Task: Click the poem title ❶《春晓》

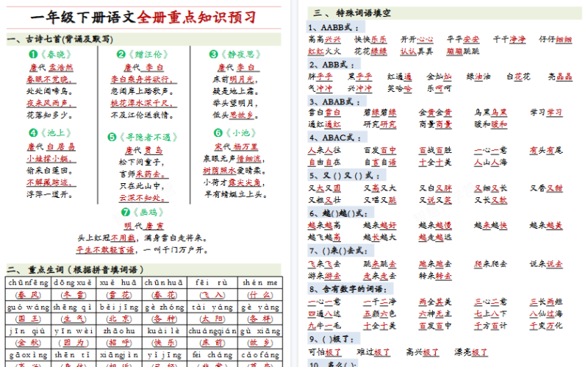Action: coord(50,54)
